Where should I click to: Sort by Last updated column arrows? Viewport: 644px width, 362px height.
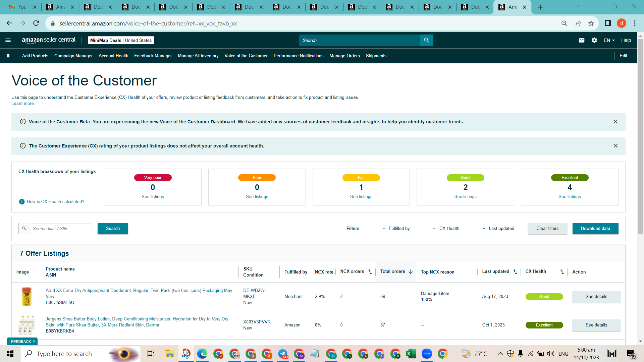tap(515, 272)
